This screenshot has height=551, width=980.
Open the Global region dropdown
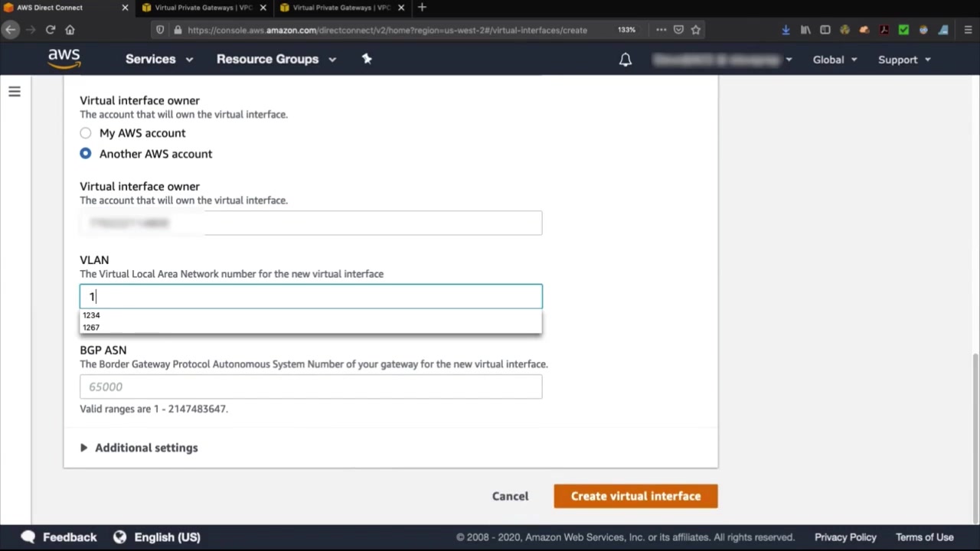click(x=835, y=60)
